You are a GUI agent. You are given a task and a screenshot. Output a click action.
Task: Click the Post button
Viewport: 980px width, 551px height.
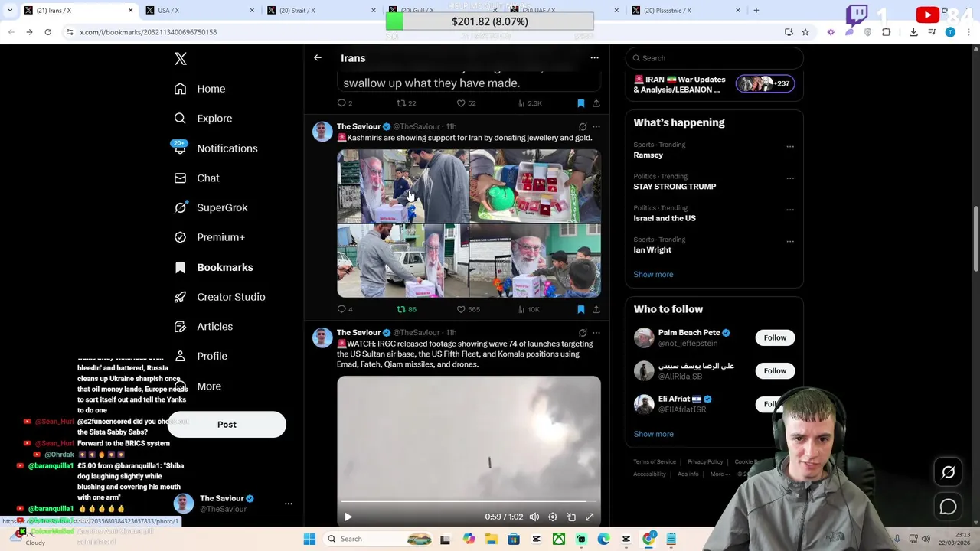click(x=227, y=425)
